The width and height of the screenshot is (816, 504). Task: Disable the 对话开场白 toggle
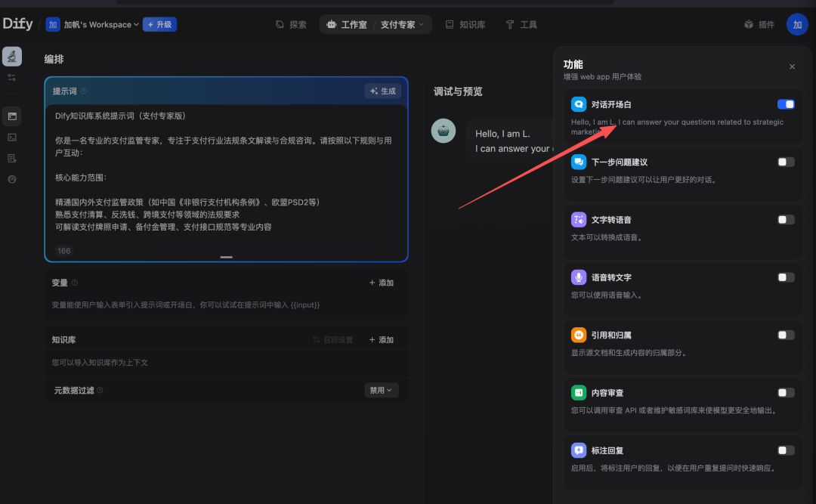(786, 104)
